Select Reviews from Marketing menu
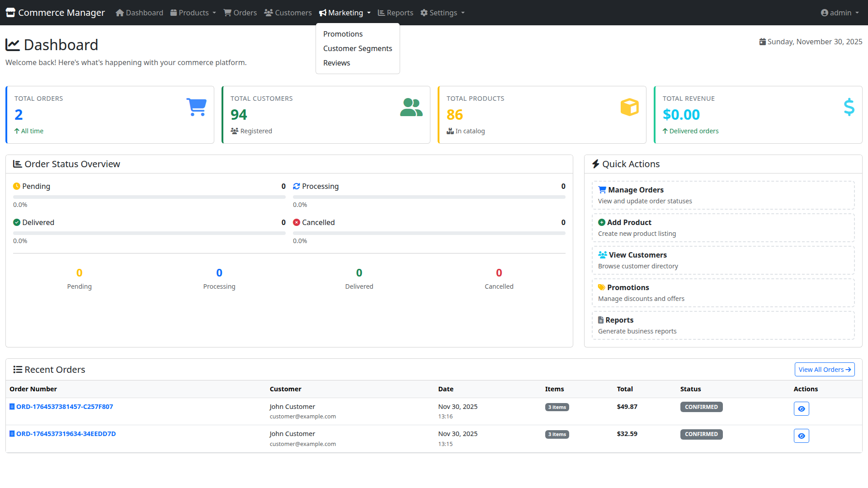The width and height of the screenshot is (868, 488). 336,63
